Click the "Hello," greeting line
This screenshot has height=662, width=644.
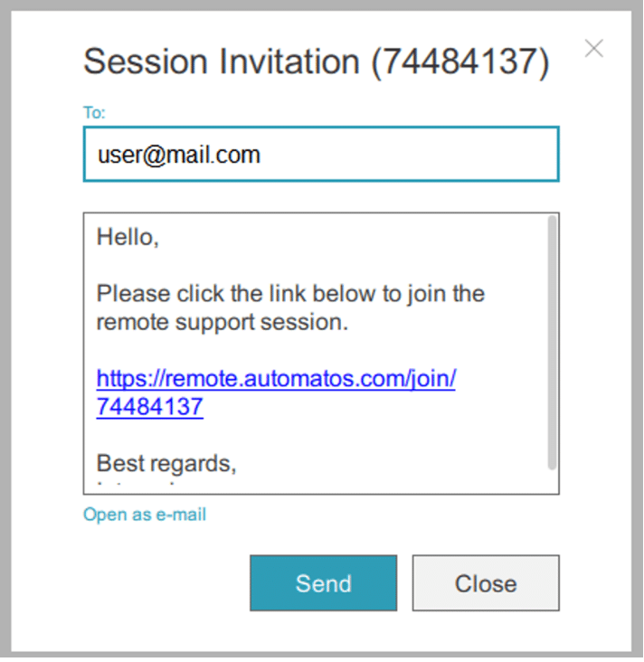[128, 238]
